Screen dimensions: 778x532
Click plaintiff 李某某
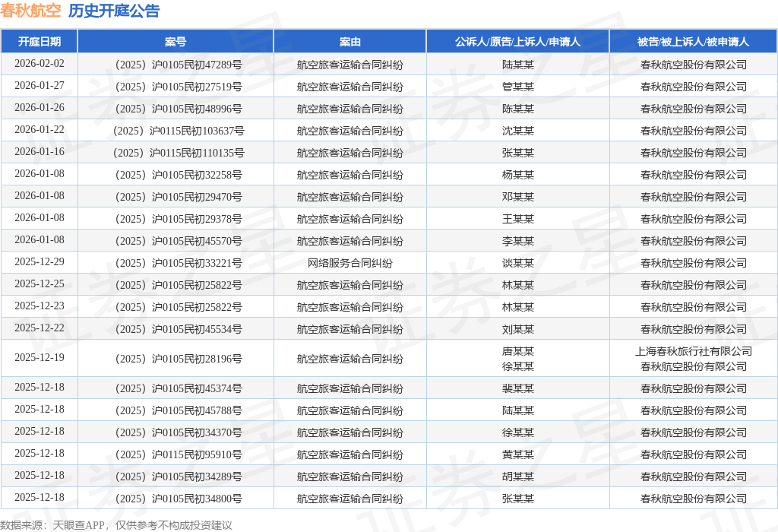[x=518, y=241]
